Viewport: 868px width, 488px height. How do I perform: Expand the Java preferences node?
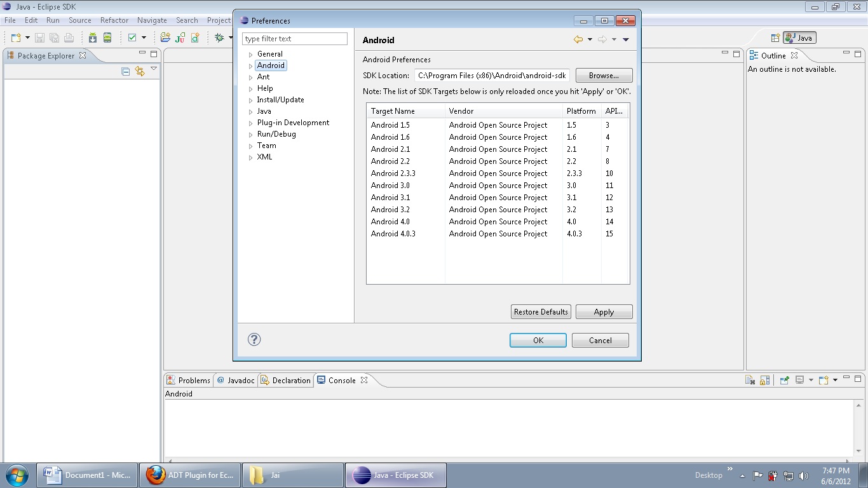[251, 112]
